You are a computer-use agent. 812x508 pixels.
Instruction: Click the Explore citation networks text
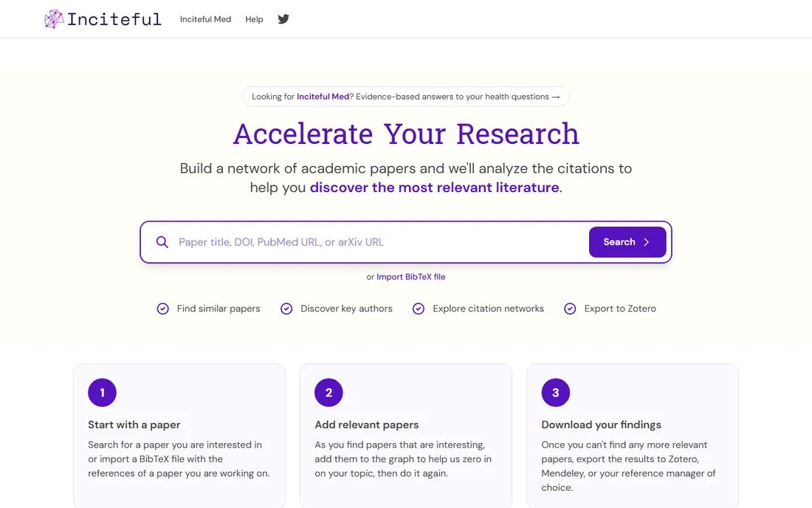coord(489,309)
